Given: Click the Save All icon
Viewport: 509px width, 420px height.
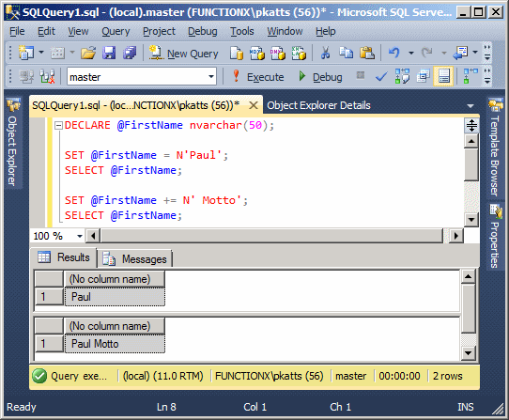Looking at the screenshot, I should [130, 53].
